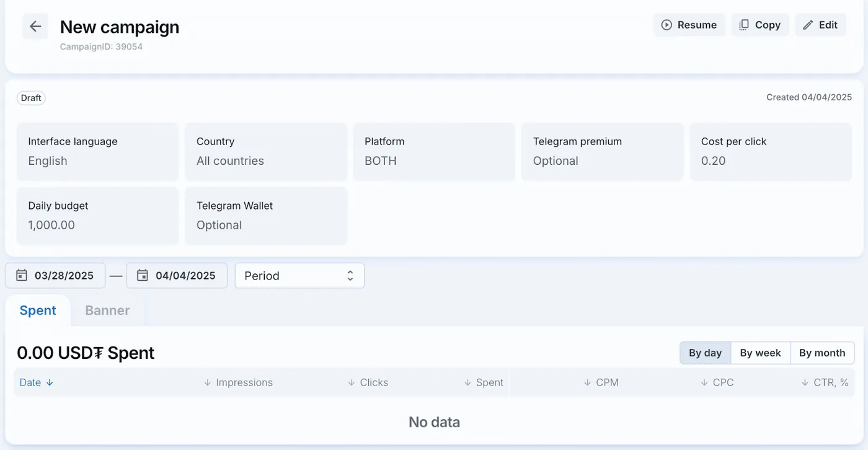Viewport: 868px width, 450px height.
Task: Sort by CPM column
Action: [601, 382]
